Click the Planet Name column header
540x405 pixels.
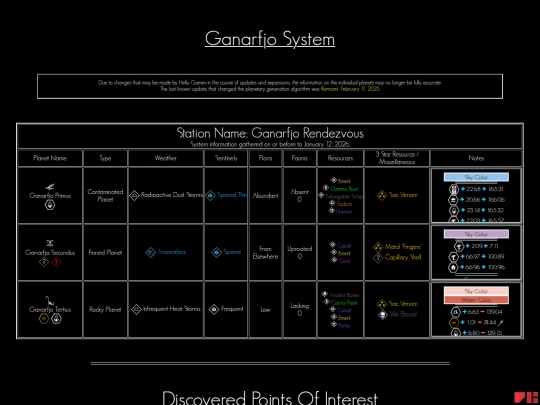click(x=50, y=158)
